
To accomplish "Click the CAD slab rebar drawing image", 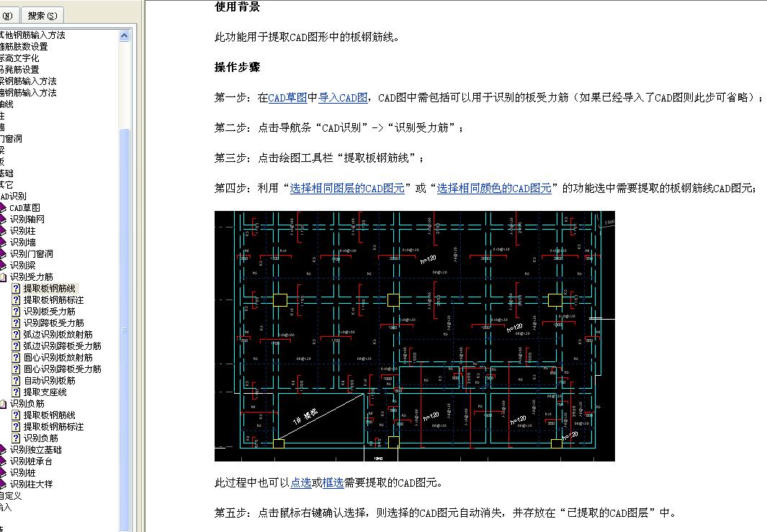I will click(414, 336).
